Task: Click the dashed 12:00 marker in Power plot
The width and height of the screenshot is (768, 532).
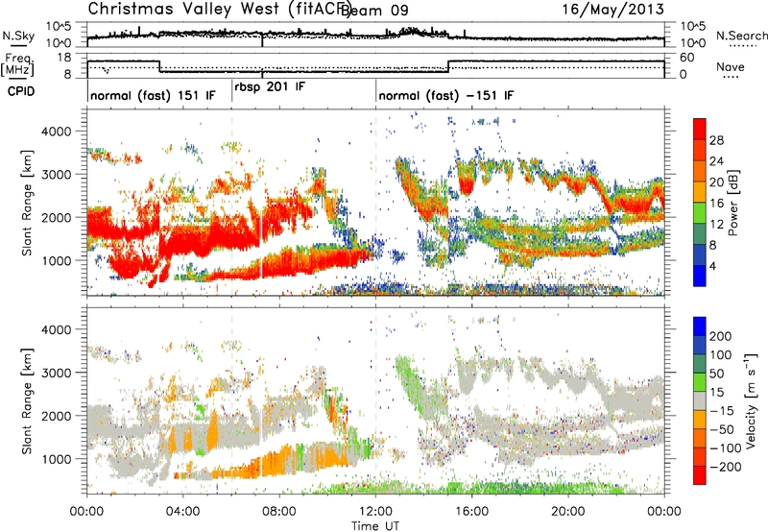Action: [x=375, y=203]
